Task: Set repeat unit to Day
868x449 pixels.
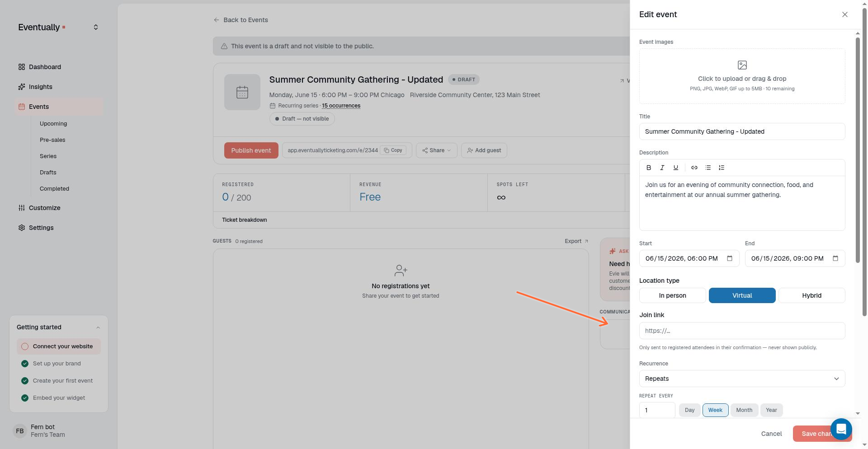Action: (x=689, y=410)
